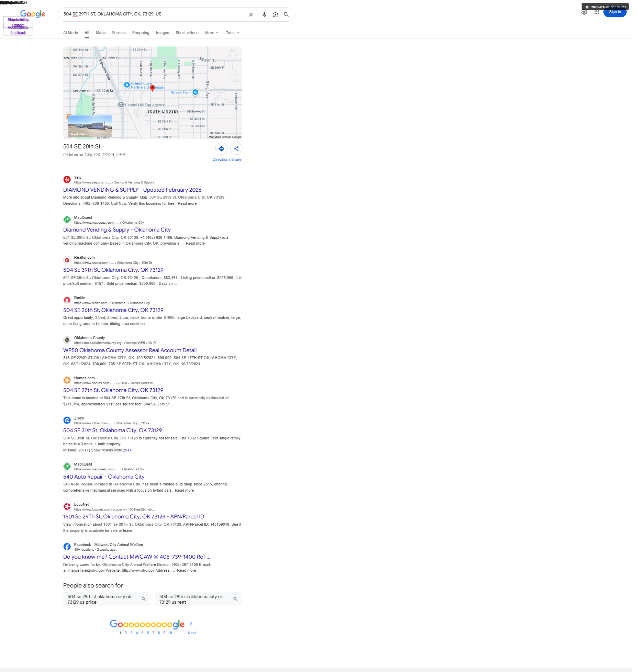Go to results page 5
636x672 pixels.
[142, 633]
